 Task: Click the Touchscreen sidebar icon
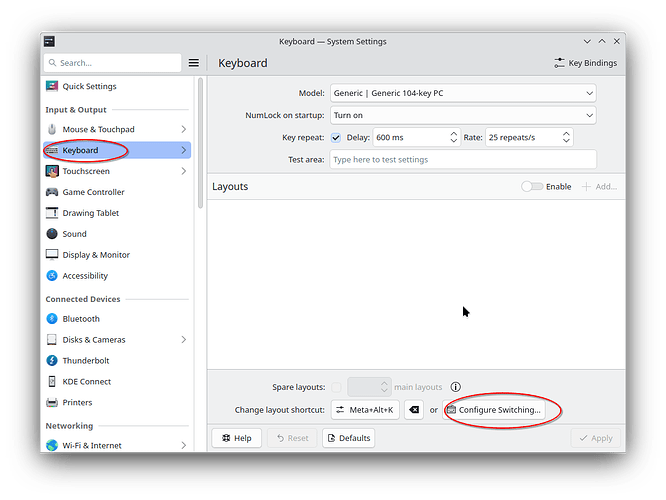coord(52,171)
